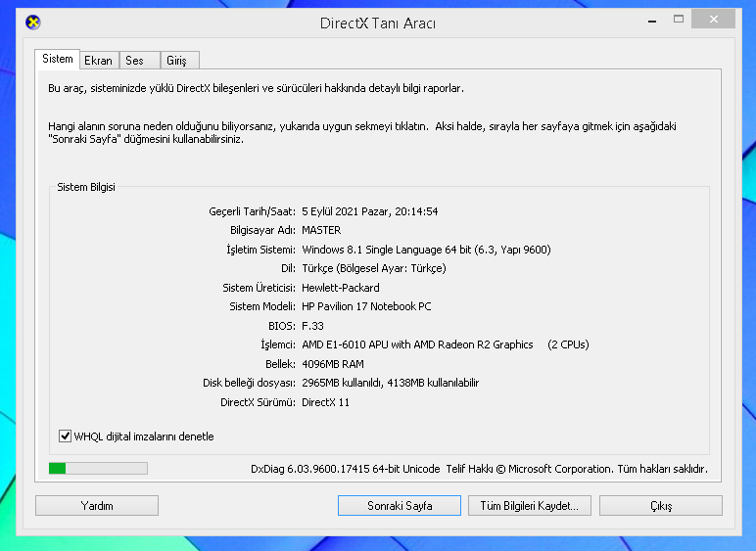756x551 pixels.
Task: Click the 'Disk belleği dosyası:' label
Action: point(249,383)
